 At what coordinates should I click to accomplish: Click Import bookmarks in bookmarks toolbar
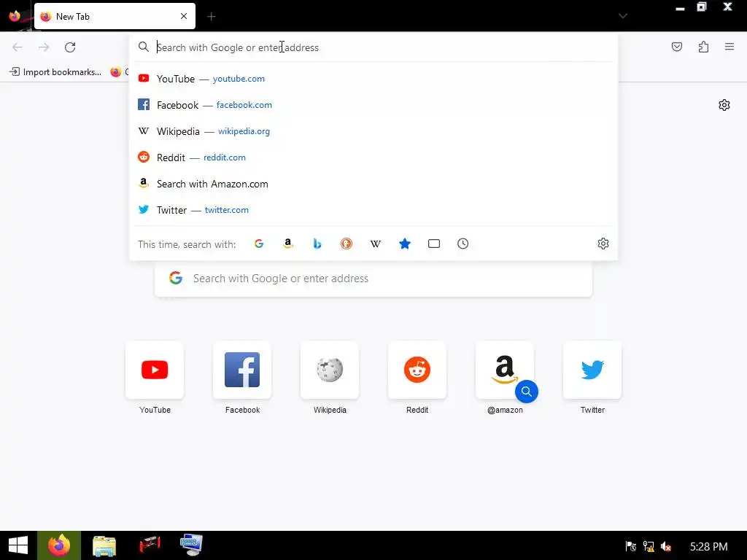55,72
